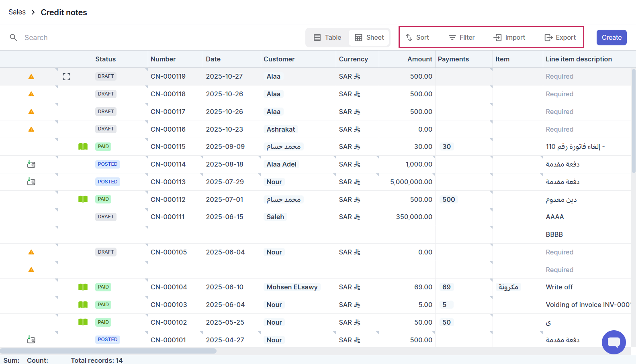Click the wallet icon on row CN-000101
The width and height of the screenshot is (636, 364).
pos(31,340)
